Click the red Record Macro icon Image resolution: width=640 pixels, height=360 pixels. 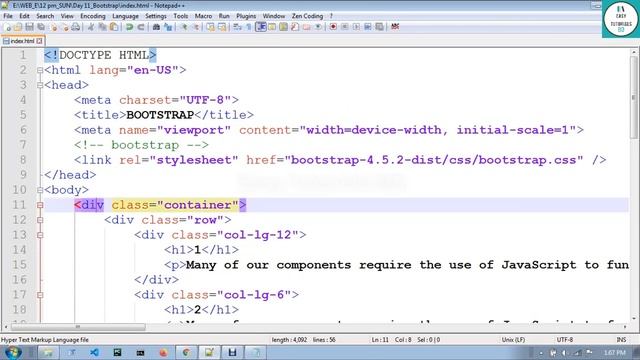333,27
